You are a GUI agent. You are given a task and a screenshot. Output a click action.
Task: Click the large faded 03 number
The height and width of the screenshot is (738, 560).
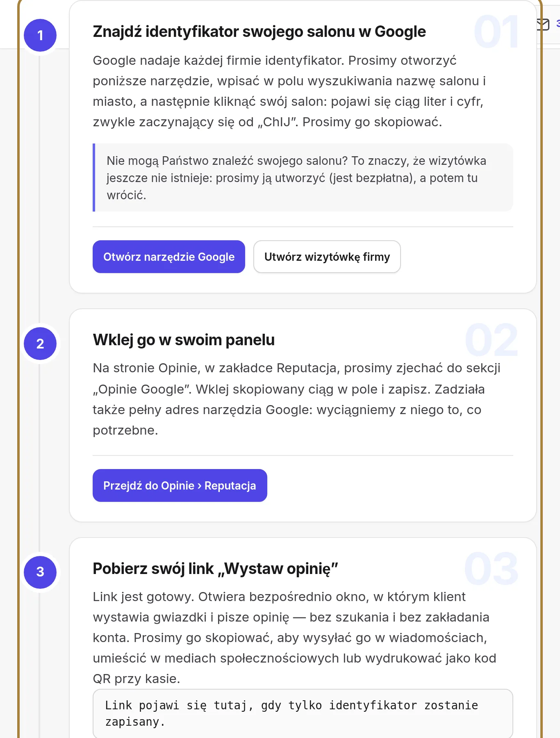point(492,569)
